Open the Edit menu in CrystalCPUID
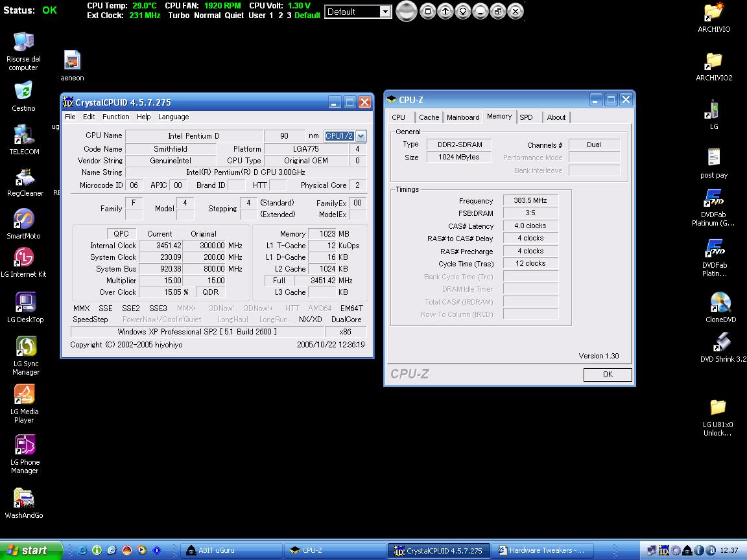This screenshot has height=560, width=747. coord(89,117)
